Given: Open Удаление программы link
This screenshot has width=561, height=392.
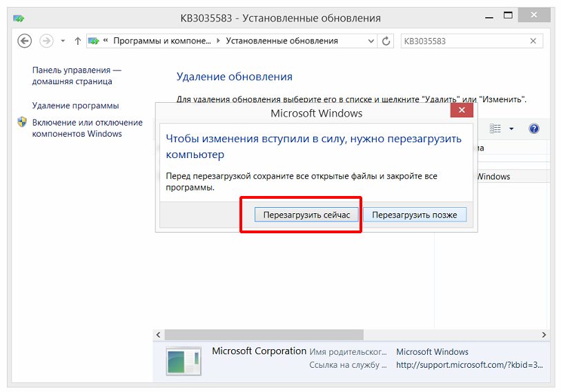Looking at the screenshot, I should point(75,106).
